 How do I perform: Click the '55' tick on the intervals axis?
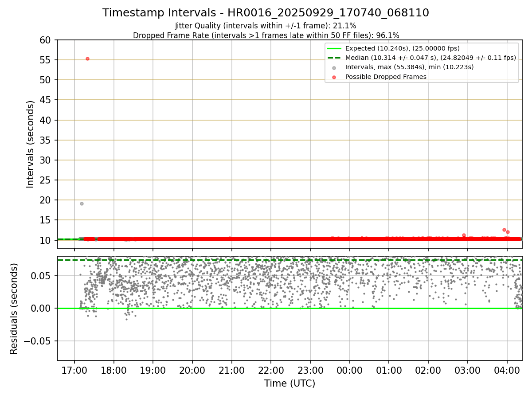[x=46, y=60]
